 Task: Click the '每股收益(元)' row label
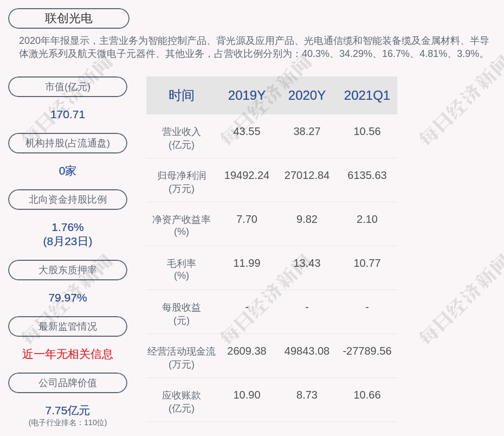click(x=182, y=314)
